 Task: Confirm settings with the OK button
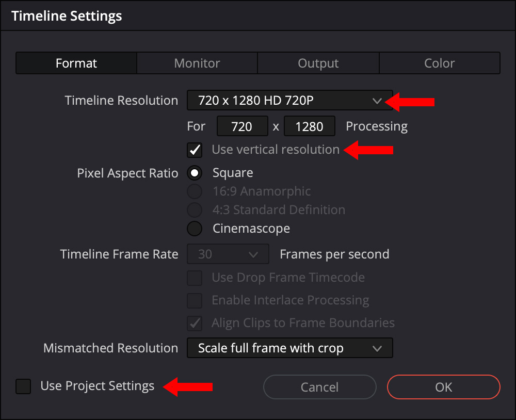point(443,387)
